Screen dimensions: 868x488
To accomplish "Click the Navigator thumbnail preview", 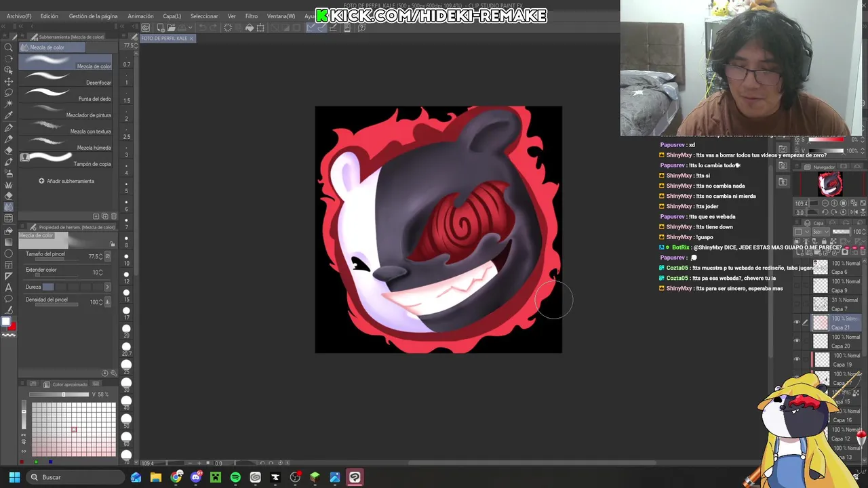I will [830, 184].
